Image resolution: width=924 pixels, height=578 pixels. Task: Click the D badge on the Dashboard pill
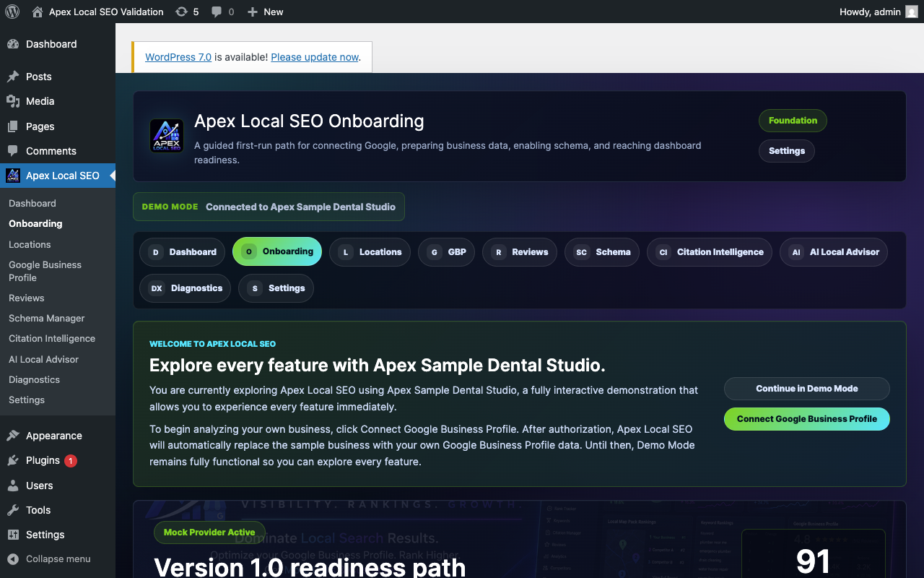click(x=155, y=252)
